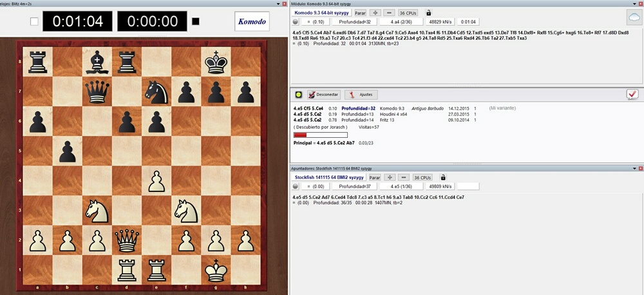Image resolution: width=644 pixels, height=295 pixels.
Task: Click the cloud icon in Komodo engine panel
Action: [635, 17]
